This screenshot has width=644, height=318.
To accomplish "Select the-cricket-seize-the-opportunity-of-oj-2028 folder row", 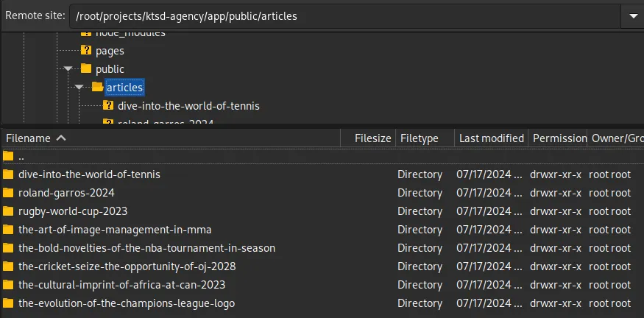I will 127,266.
